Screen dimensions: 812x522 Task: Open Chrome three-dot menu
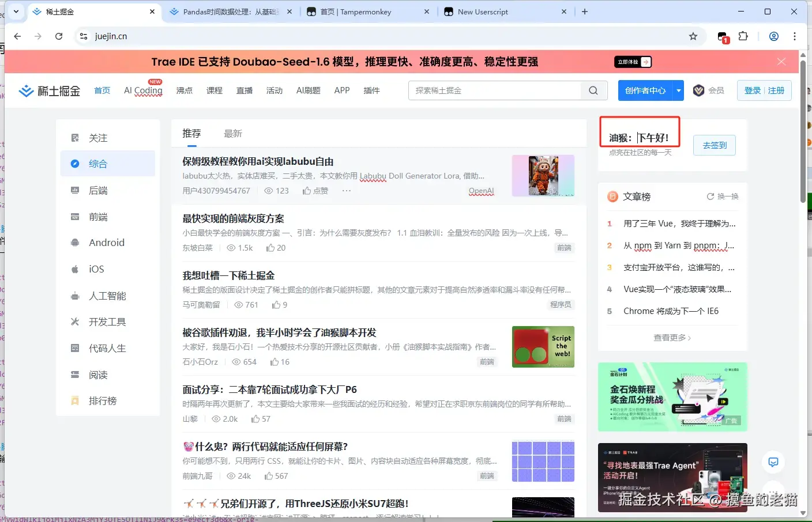tap(795, 36)
